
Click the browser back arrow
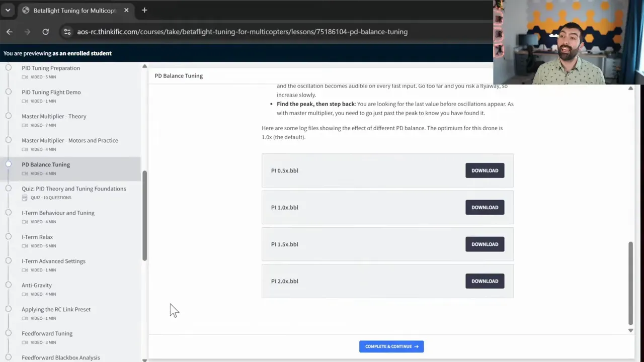click(x=10, y=32)
